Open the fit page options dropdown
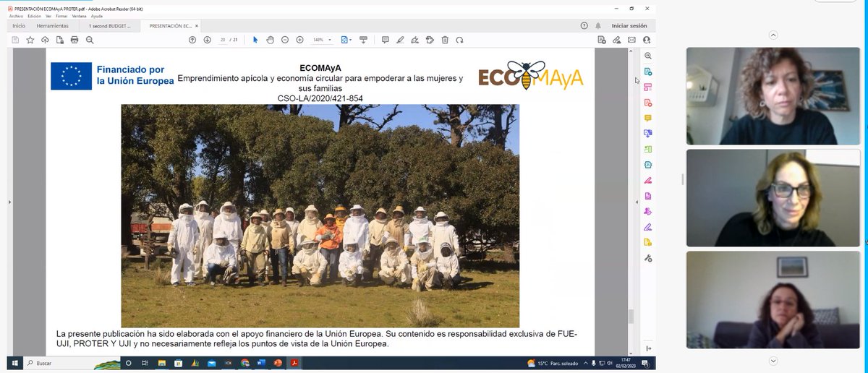The width and height of the screenshot is (868, 373). [346, 40]
